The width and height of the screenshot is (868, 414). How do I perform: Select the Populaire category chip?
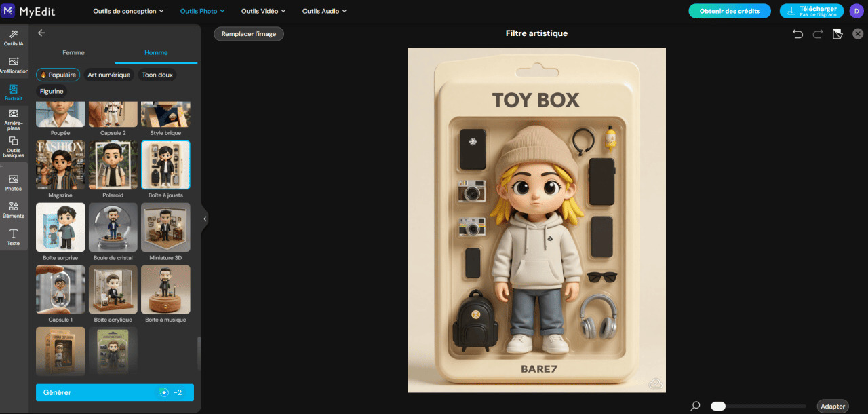pos(58,75)
